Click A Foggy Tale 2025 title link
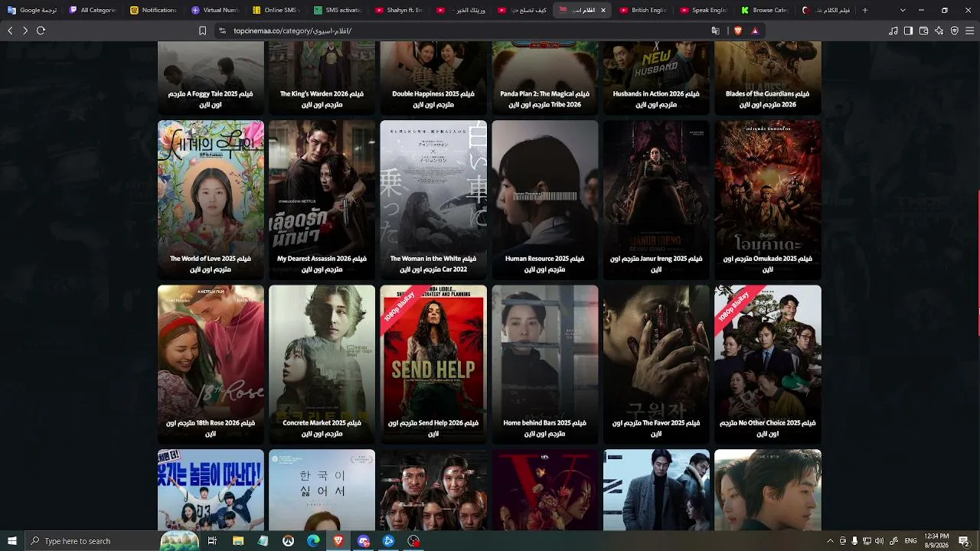Image resolution: width=980 pixels, height=551 pixels. (x=211, y=99)
